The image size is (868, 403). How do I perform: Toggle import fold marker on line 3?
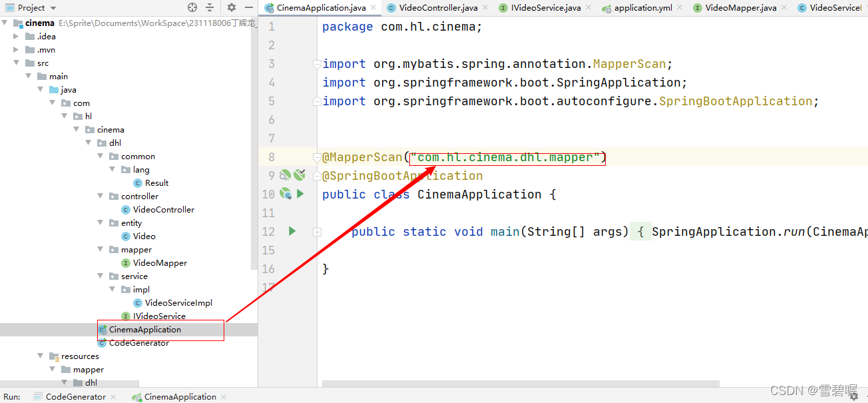[317, 64]
